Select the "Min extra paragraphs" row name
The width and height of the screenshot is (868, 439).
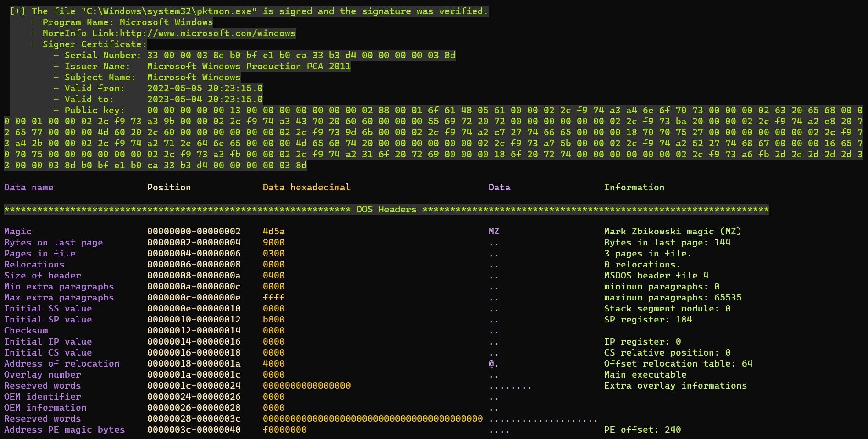pyautogui.click(x=59, y=287)
